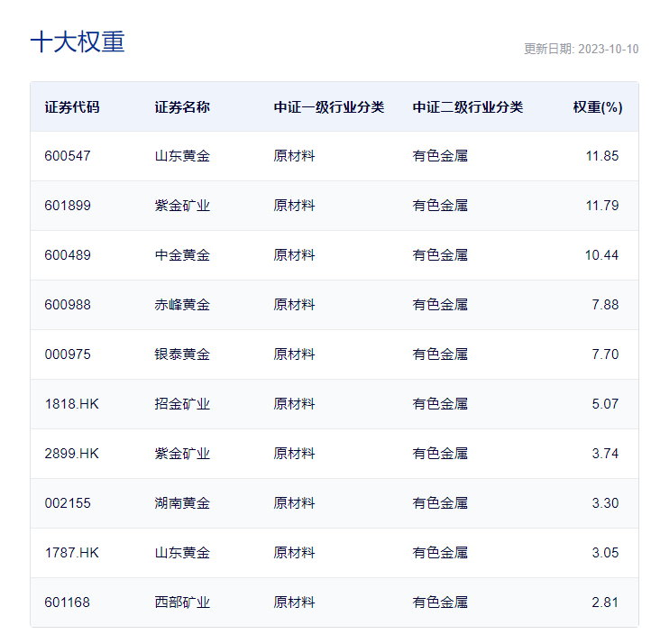Open security code 600547
Screen dimensions: 660x644
pos(68,156)
